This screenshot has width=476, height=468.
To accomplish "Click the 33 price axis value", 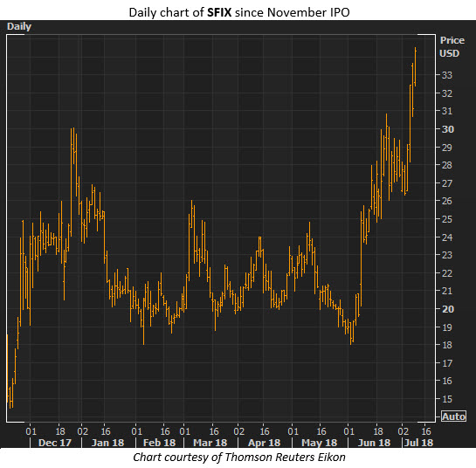I will pos(447,75).
